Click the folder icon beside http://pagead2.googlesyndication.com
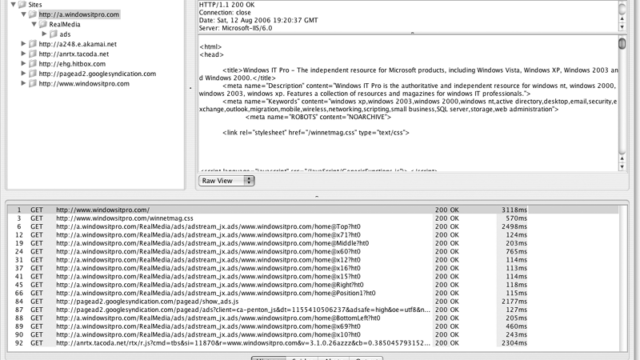 [x=33, y=74]
